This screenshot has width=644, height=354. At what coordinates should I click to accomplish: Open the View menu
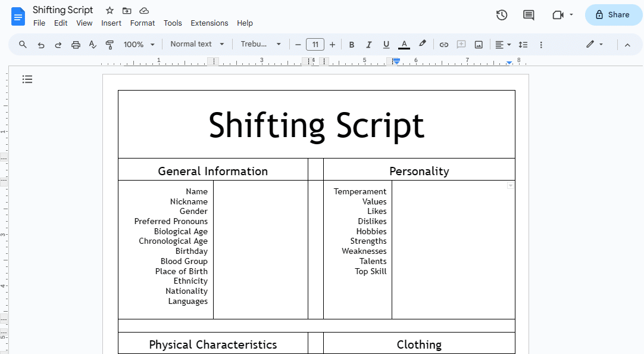[84, 23]
